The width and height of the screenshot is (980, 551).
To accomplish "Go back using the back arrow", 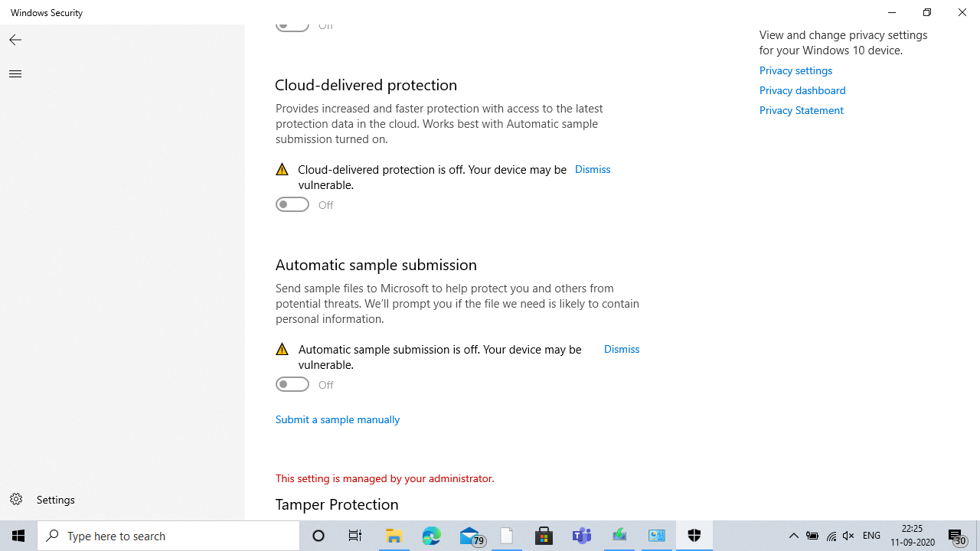I will click(x=15, y=40).
